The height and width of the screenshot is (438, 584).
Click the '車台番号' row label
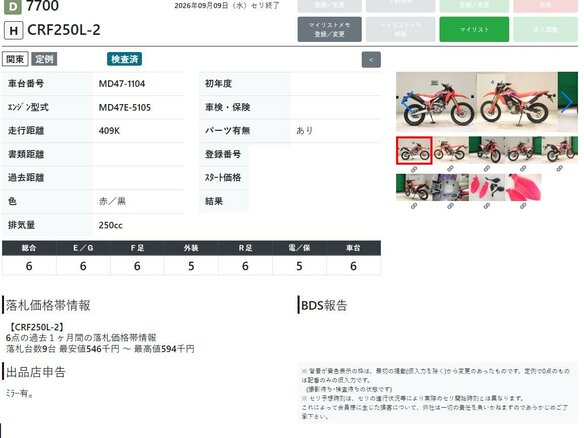tap(26, 83)
